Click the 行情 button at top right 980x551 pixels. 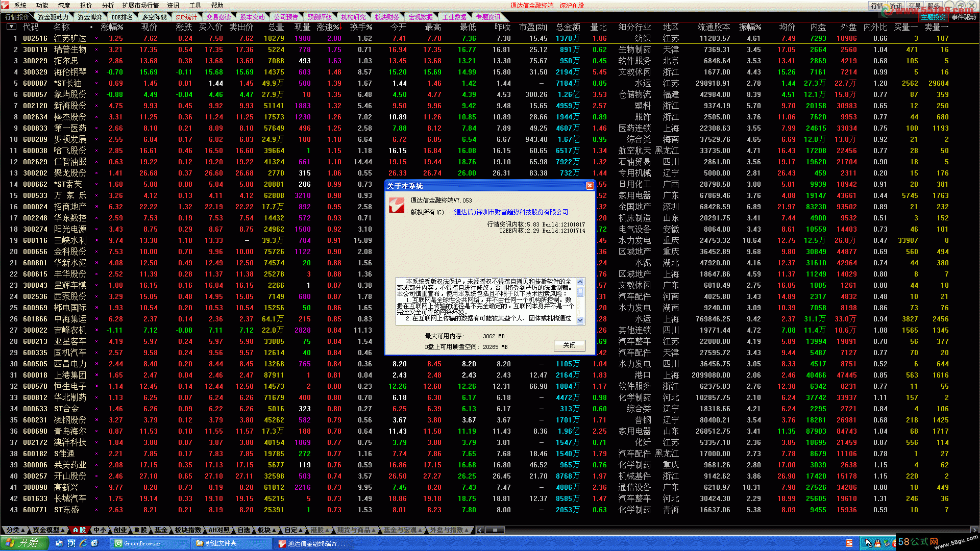click(x=877, y=6)
